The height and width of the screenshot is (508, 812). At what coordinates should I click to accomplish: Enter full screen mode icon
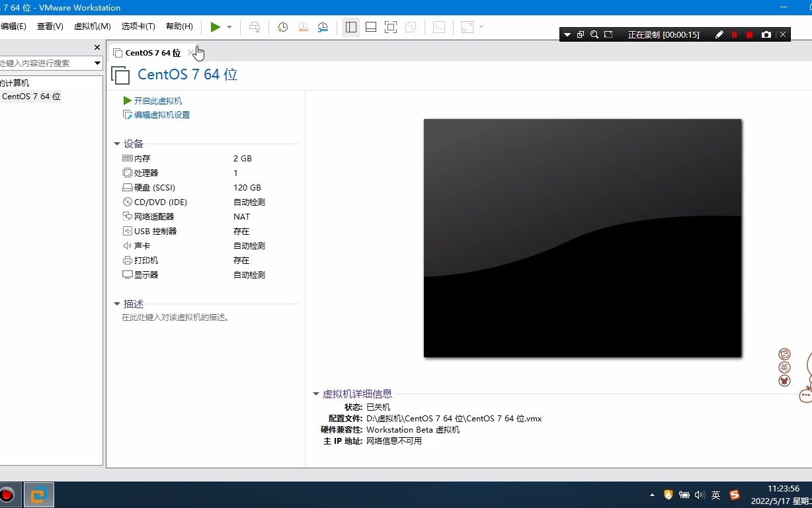click(391, 27)
